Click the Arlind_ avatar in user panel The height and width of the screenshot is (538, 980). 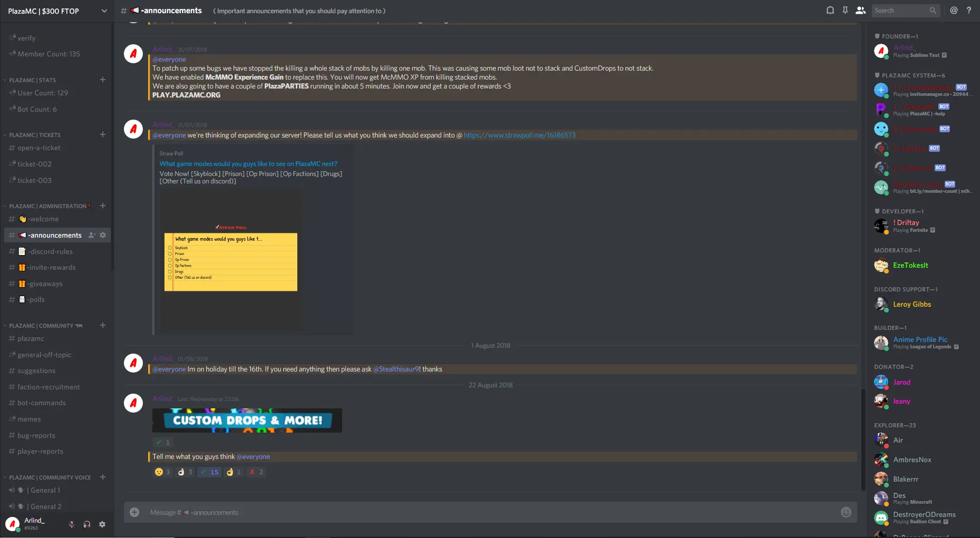13,524
